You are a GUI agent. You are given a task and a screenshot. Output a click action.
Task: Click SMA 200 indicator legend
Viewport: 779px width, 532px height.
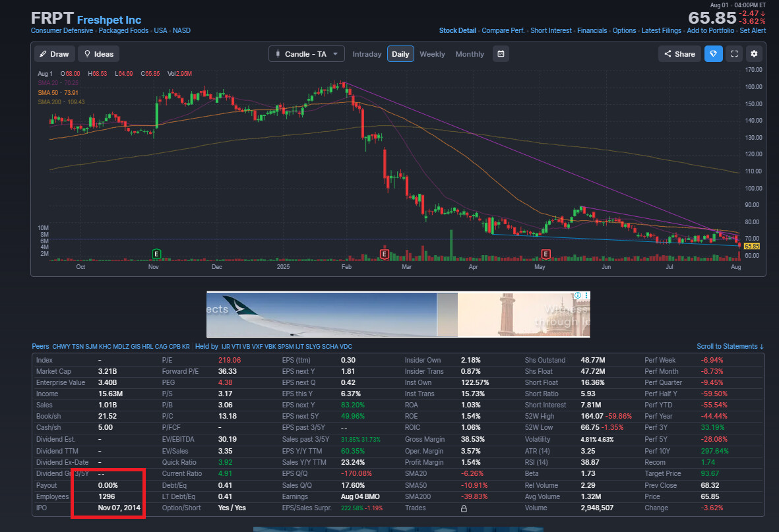click(x=61, y=102)
